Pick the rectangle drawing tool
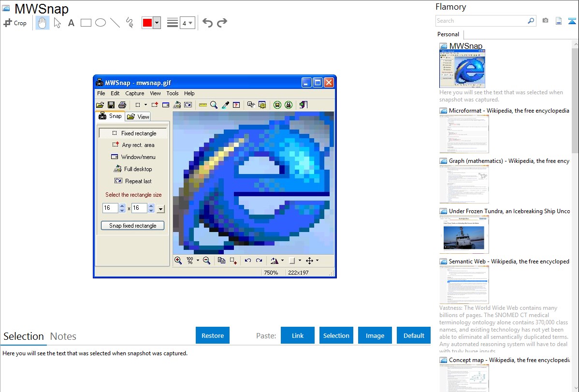Viewport: 579px width, 392px height. pyautogui.click(x=86, y=23)
